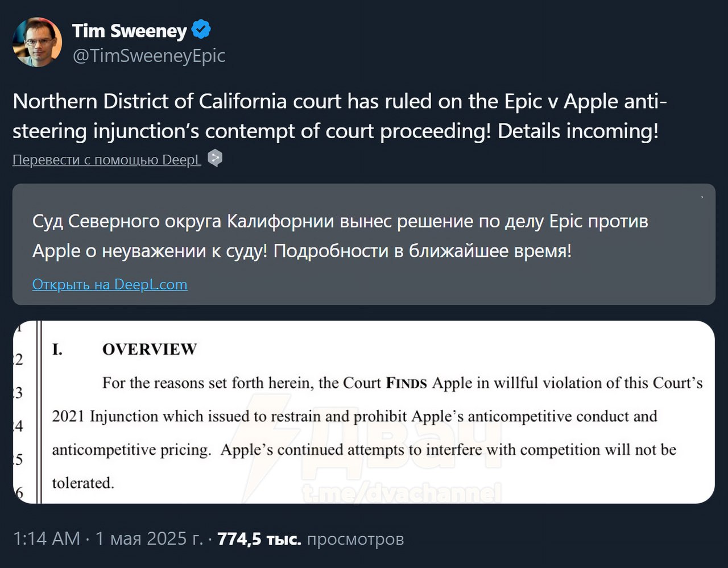The image size is (728, 568).
Task: Click the blue verified badge
Action: [201, 30]
